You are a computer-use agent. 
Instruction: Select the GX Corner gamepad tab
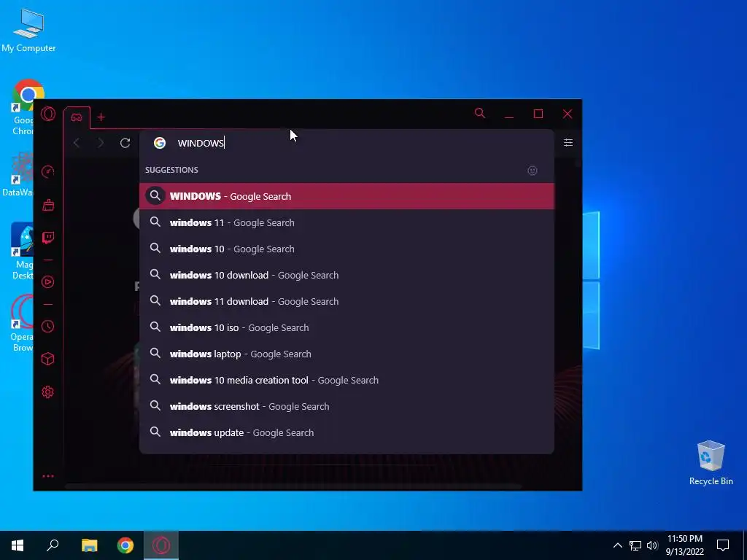77,117
